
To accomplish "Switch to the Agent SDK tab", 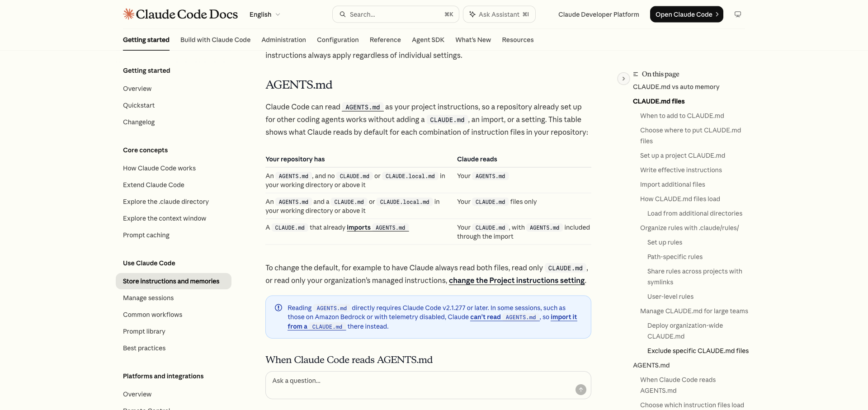I will 428,40.
